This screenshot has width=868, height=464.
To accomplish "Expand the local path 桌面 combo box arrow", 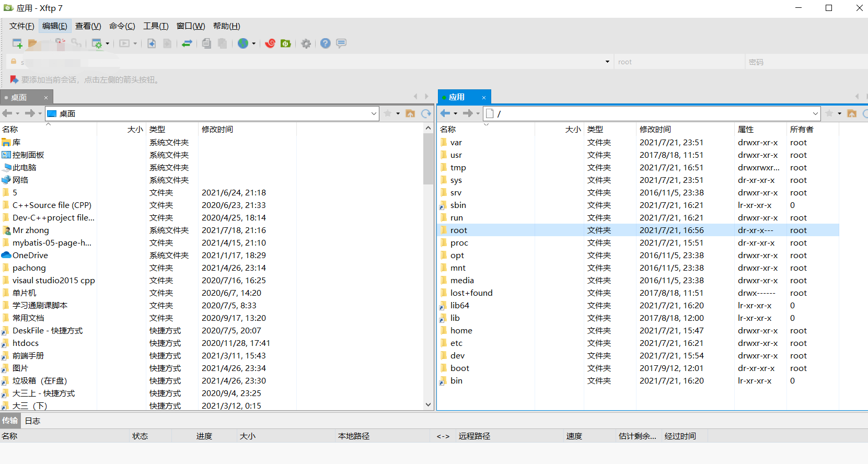I will (374, 113).
